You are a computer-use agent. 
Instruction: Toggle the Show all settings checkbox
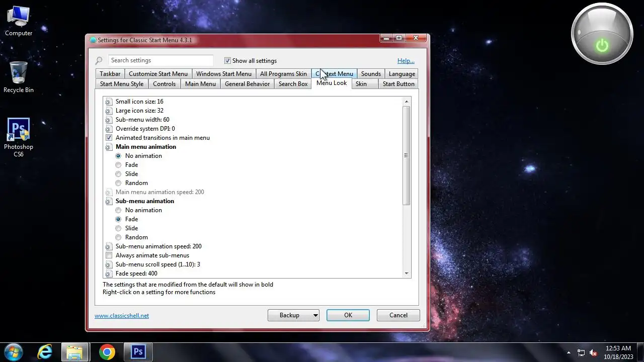click(227, 61)
